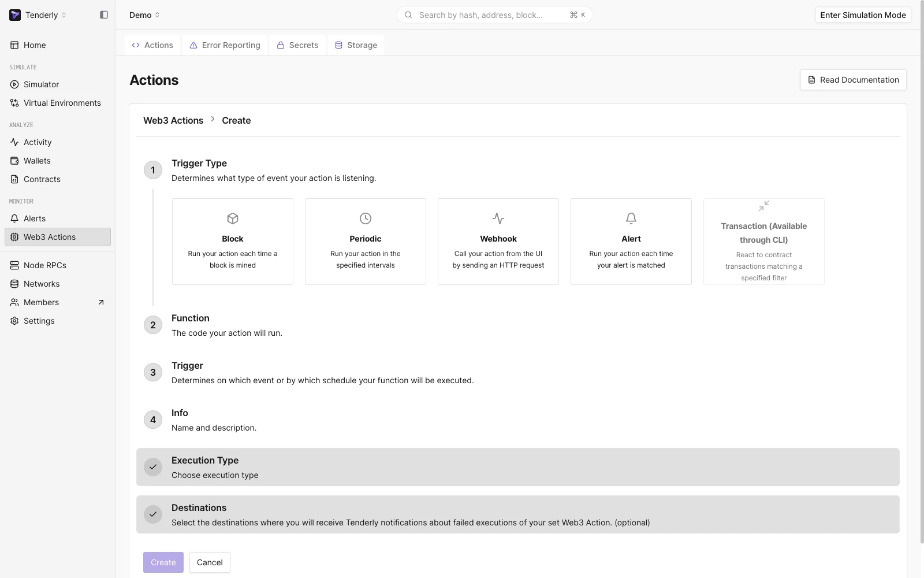This screenshot has width=924, height=578.
Task: Click the Read Documentation page icon
Action: 811,80
